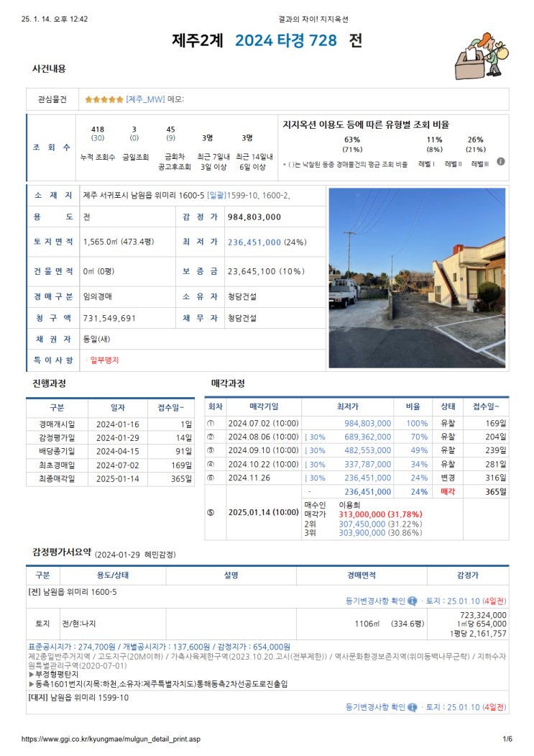This screenshot has width=534, height=756.
Task: Click 감정가 header in appraisal table
Action: pos(467,575)
